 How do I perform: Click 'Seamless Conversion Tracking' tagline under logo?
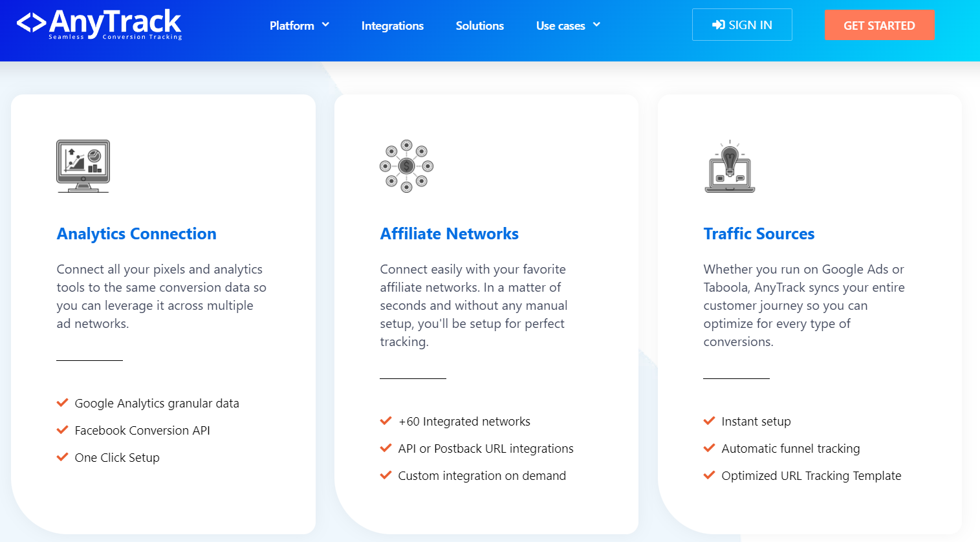115,37
